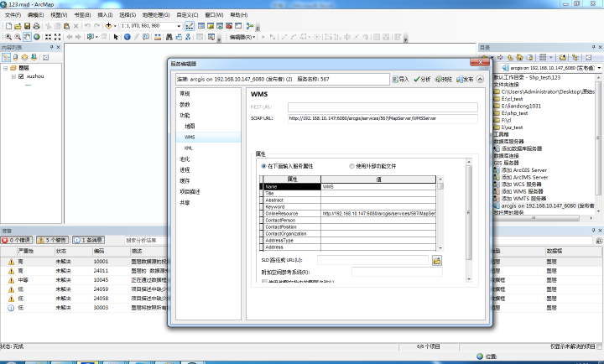Image resolution: width=604 pixels, height=364 pixels.
Task: Toggle the 0 个错误 filter button
Action: coord(17,240)
